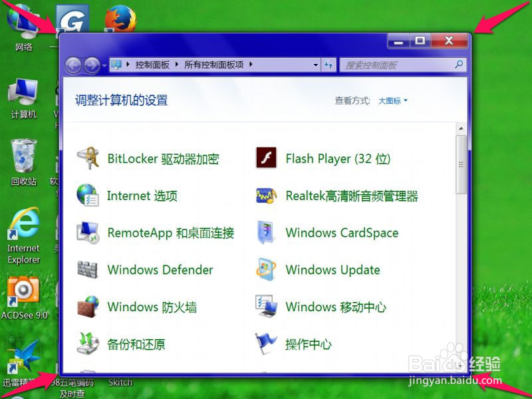Open Windows 移动中心 link

pos(336,307)
